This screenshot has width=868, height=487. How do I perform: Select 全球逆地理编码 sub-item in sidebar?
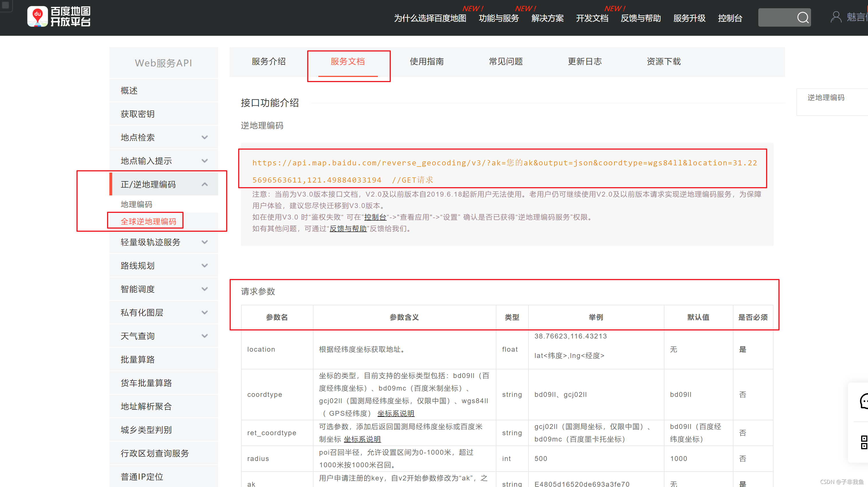click(149, 221)
